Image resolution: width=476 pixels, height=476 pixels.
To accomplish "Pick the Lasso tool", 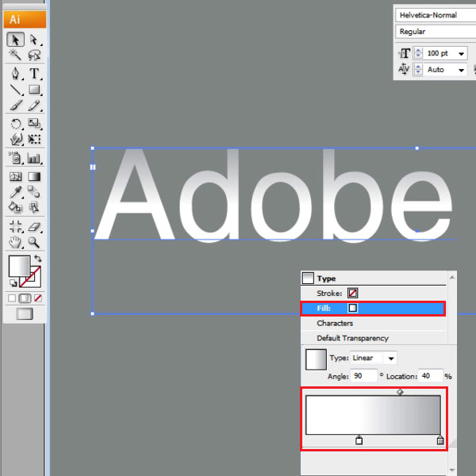I will click(x=33, y=55).
